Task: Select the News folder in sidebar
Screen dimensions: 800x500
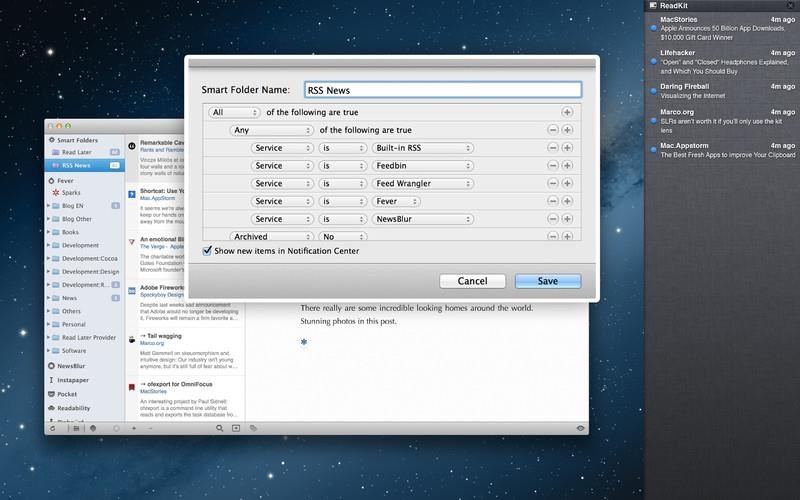Action: [x=85, y=298]
